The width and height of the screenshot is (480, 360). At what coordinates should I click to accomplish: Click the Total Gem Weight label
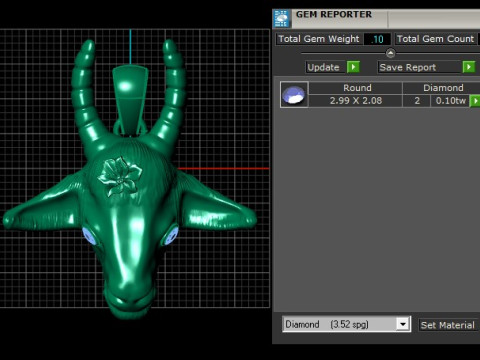pyautogui.click(x=319, y=39)
